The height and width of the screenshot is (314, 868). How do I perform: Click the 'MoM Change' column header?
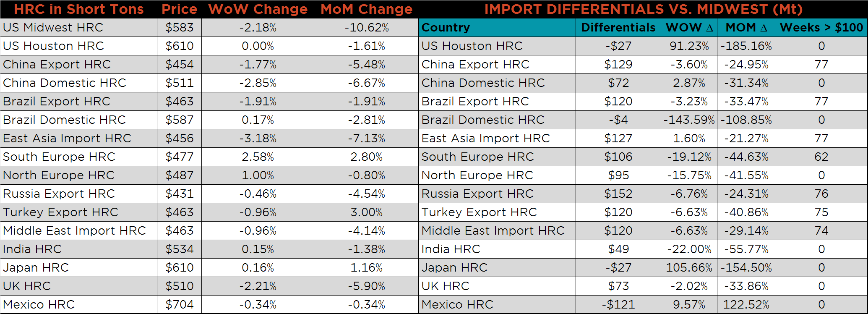point(366,9)
